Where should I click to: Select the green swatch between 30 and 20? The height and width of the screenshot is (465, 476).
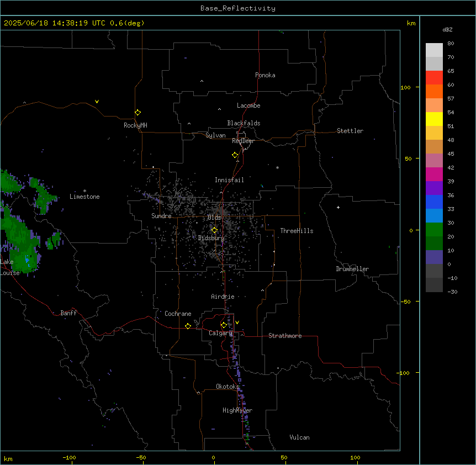tap(434, 230)
